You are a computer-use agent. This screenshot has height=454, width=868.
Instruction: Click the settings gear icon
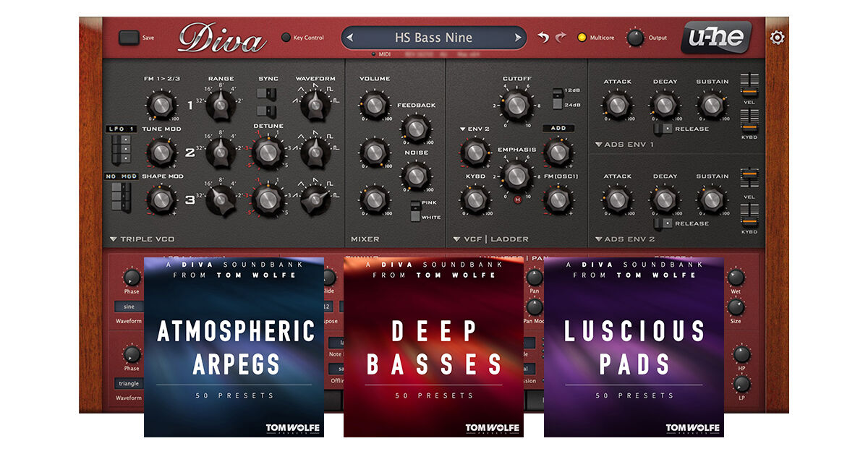click(x=777, y=38)
